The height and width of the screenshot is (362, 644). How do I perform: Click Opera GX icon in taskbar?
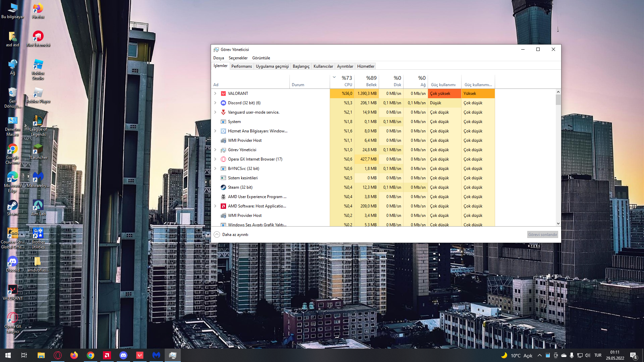click(58, 355)
